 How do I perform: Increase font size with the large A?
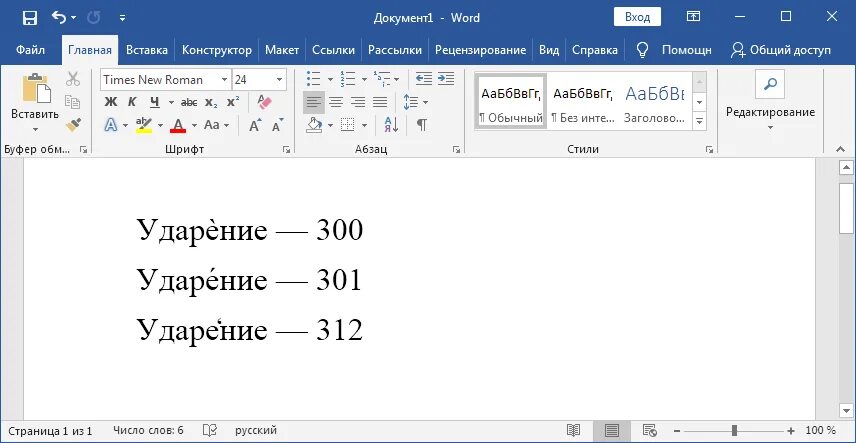255,125
